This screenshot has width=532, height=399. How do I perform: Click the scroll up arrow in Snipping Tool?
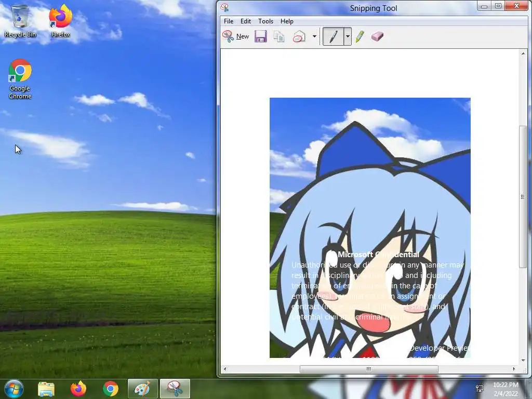pyautogui.click(x=523, y=54)
